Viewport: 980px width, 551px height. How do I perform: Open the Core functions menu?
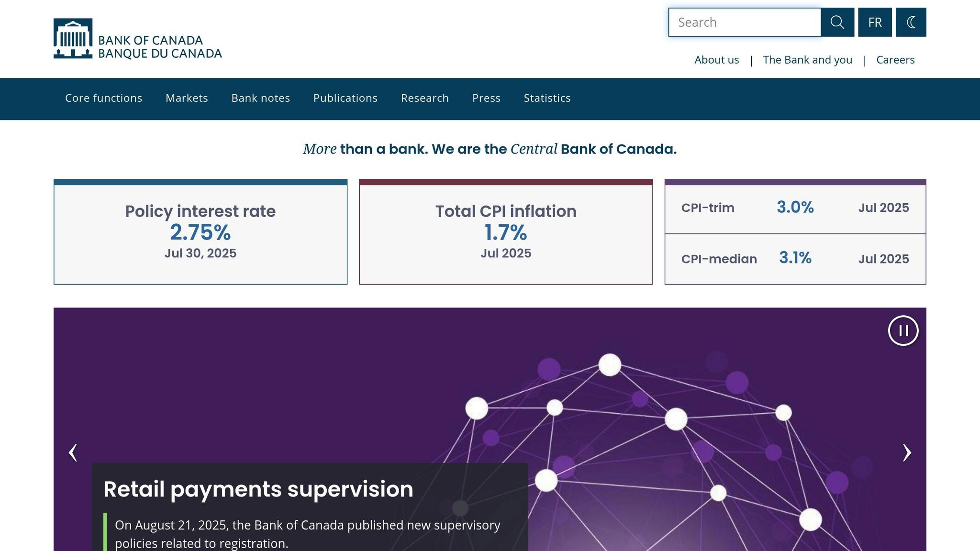103,98
